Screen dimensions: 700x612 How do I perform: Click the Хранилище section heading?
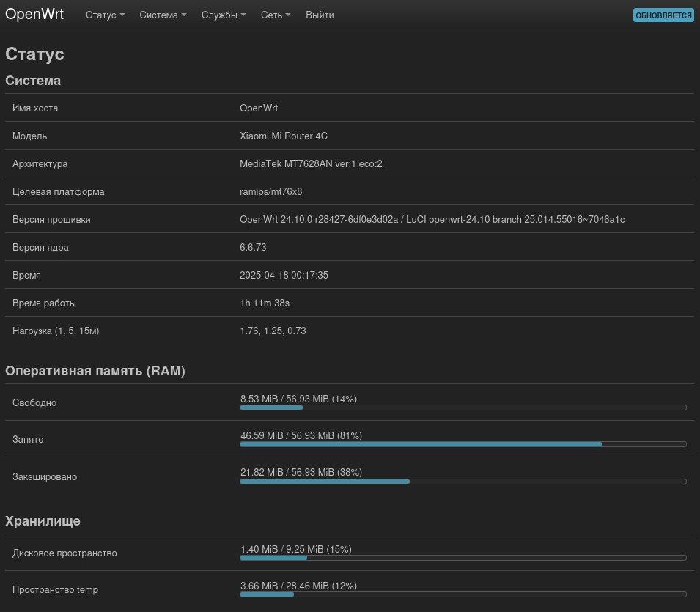[x=43, y=521]
